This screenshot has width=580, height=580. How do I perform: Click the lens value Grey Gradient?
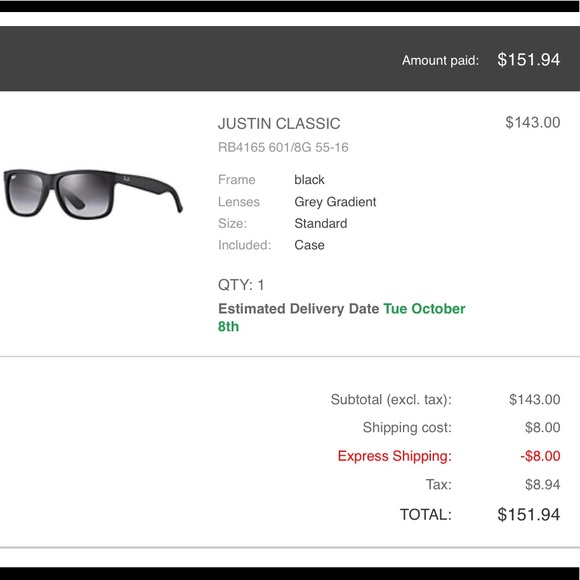point(335,202)
